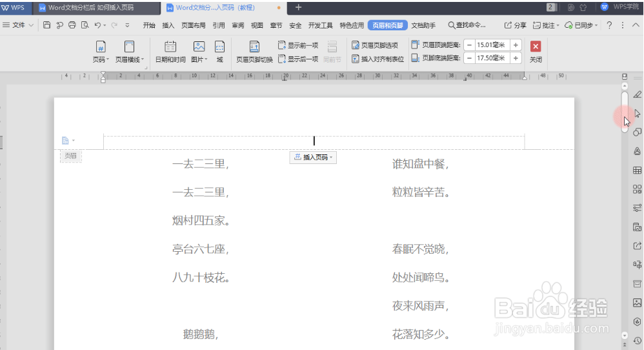The image size is (644, 350).
Task: Click the Undo arrow icon
Action: click(97, 25)
